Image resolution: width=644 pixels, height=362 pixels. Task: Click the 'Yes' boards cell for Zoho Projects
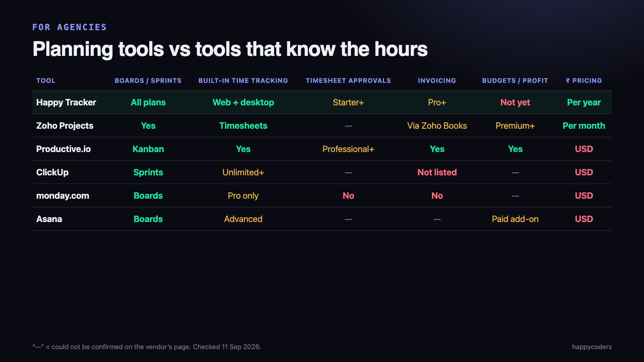[x=148, y=126]
